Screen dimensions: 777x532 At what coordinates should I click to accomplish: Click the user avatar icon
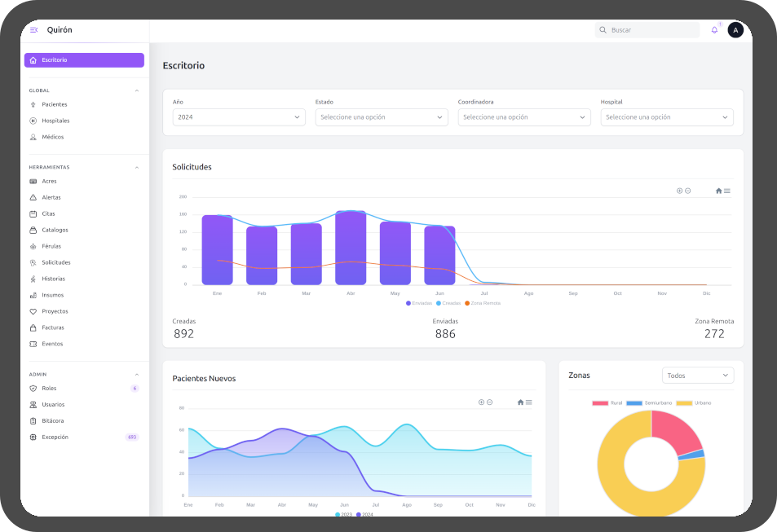pyautogui.click(x=735, y=30)
